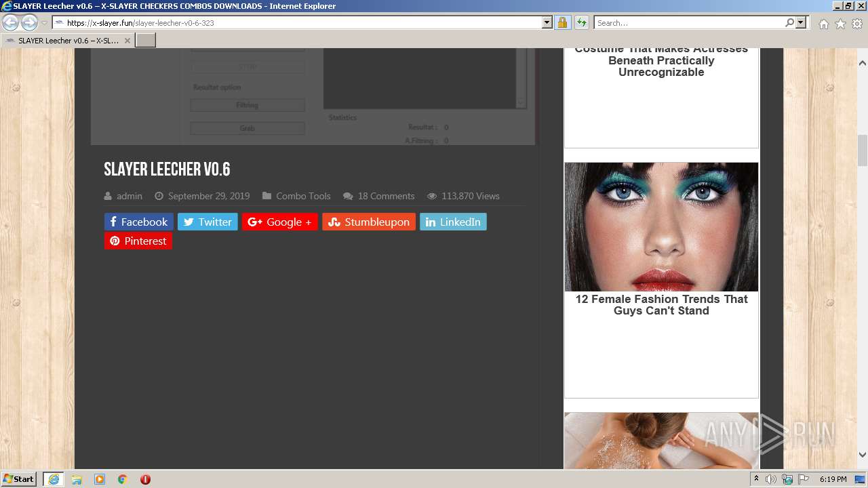This screenshot has width=868, height=488.
Task: Click the 6:19 PM system clock
Action: pyautogui.click(x=833, y=479)
